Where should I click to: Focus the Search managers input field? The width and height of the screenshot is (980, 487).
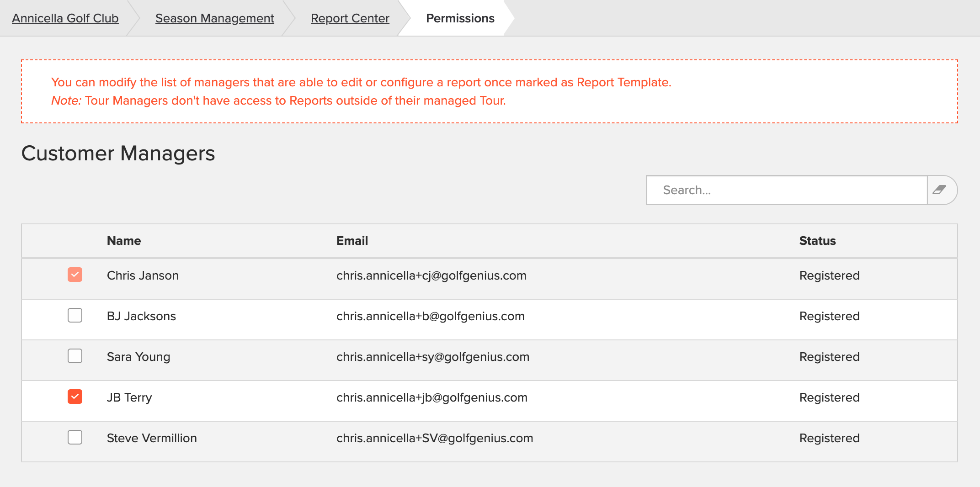point(787,190)
